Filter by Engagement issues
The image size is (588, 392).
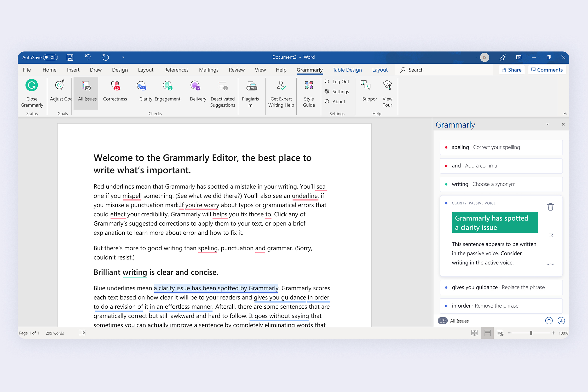coord(167,91)
